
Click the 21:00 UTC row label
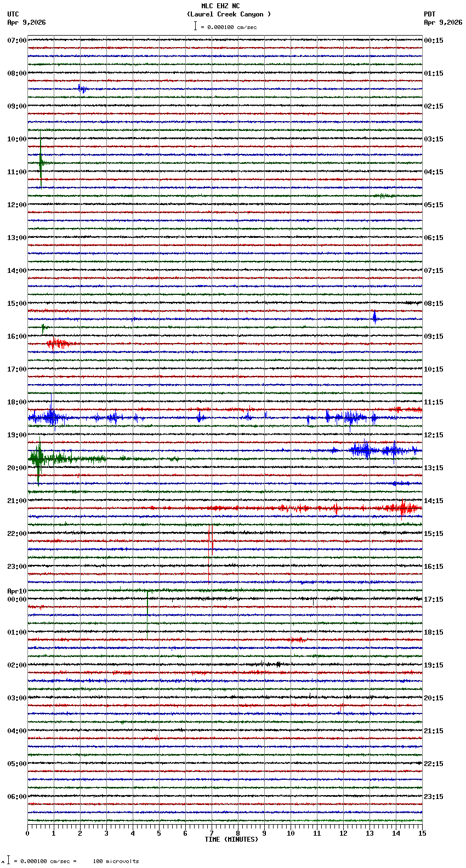[17, 501]
